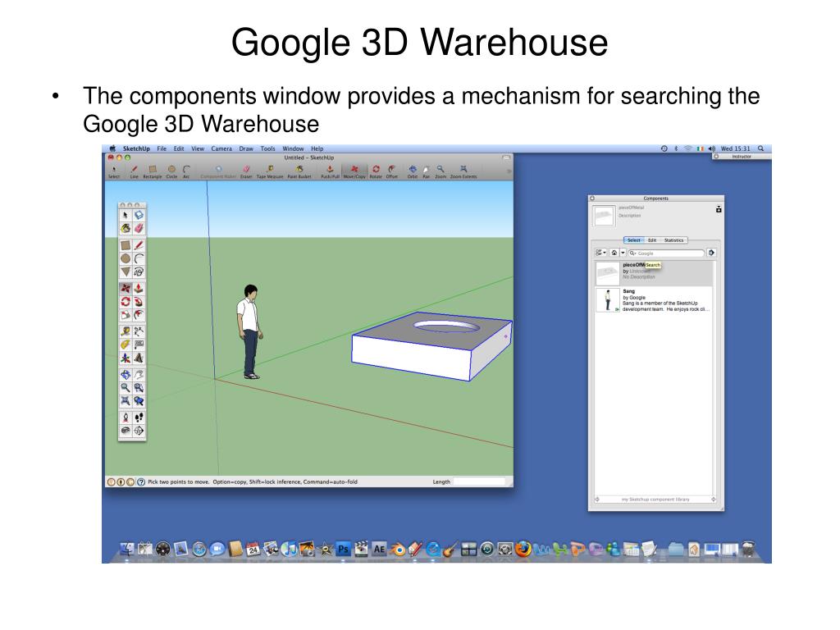Viewport: 840px width, 630px height.
Task: Show the overflow chevron at the toolbar's end
Action: [509, 171]
